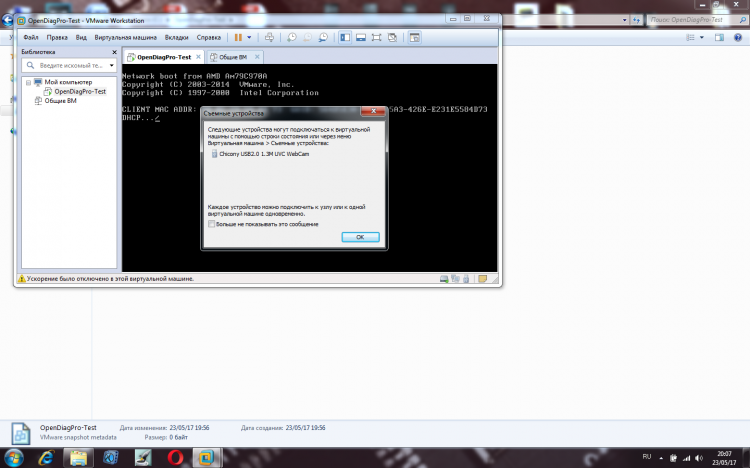The height and width of the screenshot is (468, 750).
Task: Open Opera from the Windows taskbar
Action: (176, 457)
